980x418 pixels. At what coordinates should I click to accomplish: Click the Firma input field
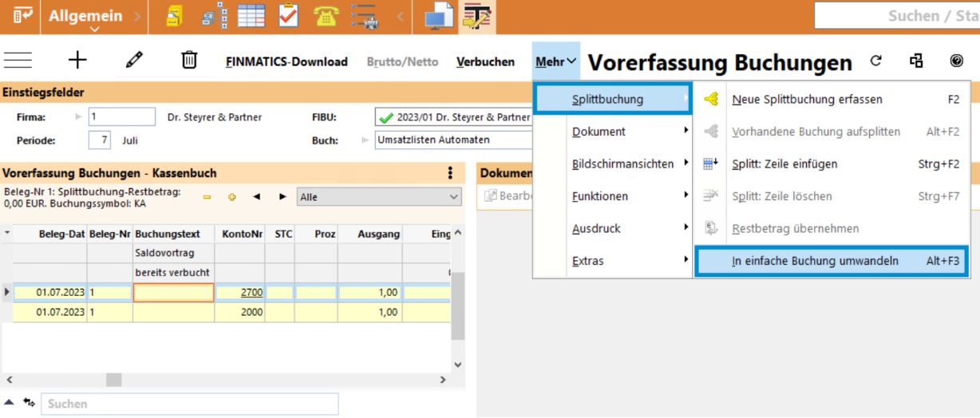pyautogui.click(x=121, y=117)
